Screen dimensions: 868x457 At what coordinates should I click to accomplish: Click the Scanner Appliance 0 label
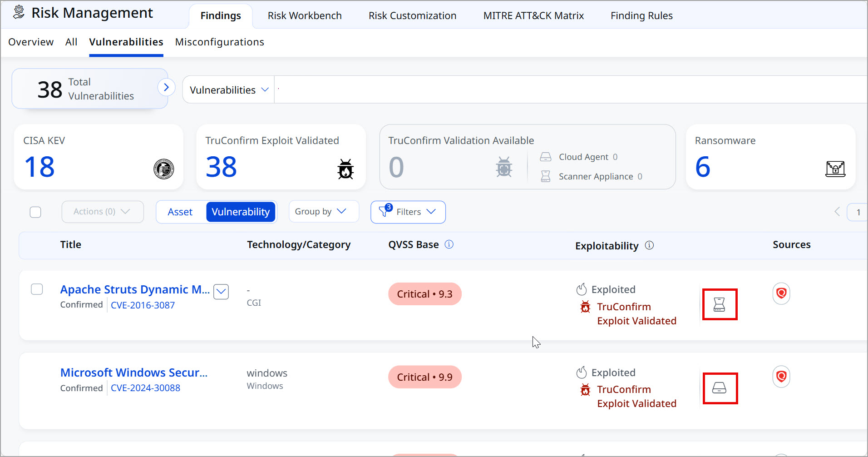click(x=601, y=176)
